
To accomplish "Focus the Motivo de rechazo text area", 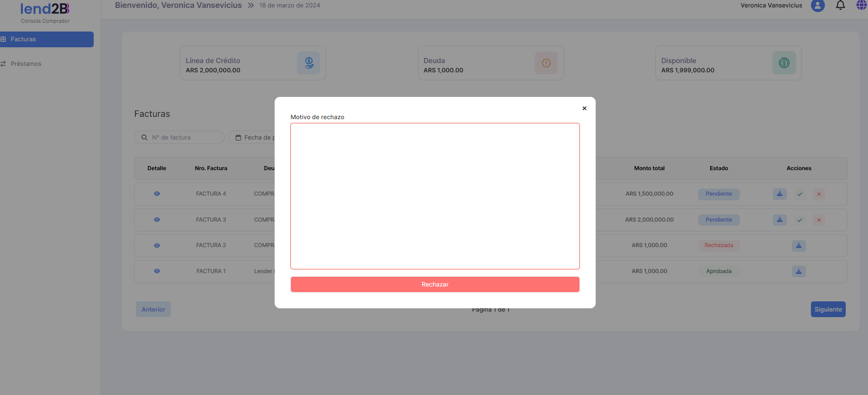I will pyautogui.click(x=435, y=196).
